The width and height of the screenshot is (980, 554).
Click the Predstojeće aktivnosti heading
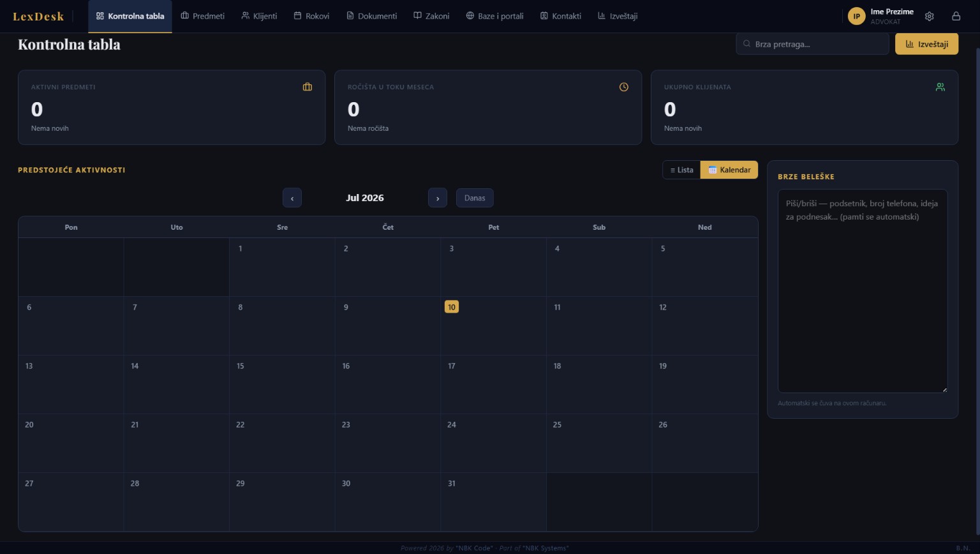point(71,170)
